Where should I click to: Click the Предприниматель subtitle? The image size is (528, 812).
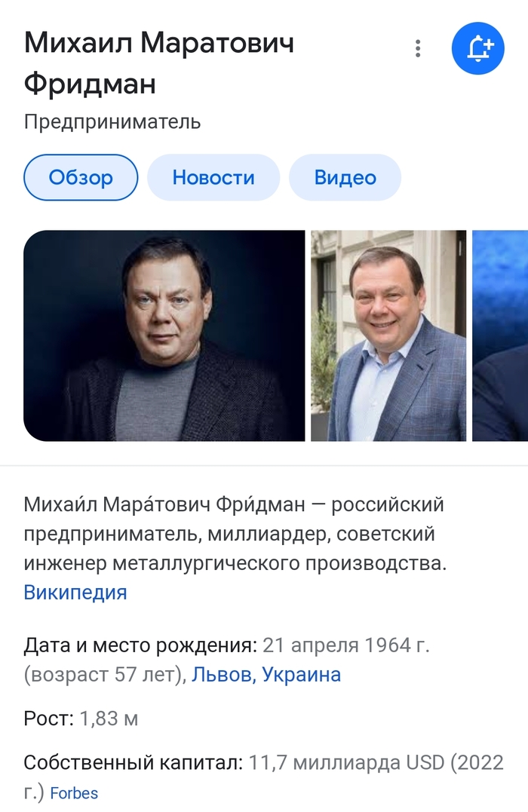coord(112,121)
